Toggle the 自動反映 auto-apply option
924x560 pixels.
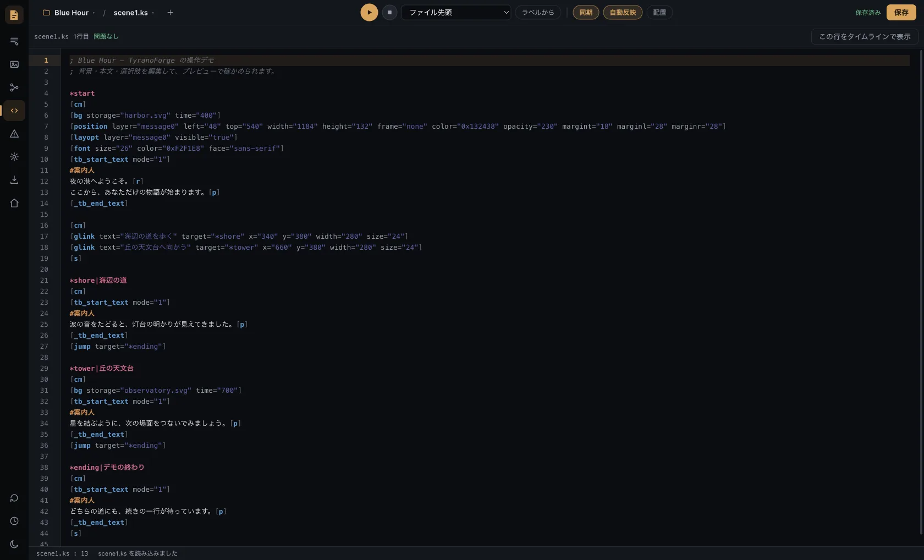(623, 12)
